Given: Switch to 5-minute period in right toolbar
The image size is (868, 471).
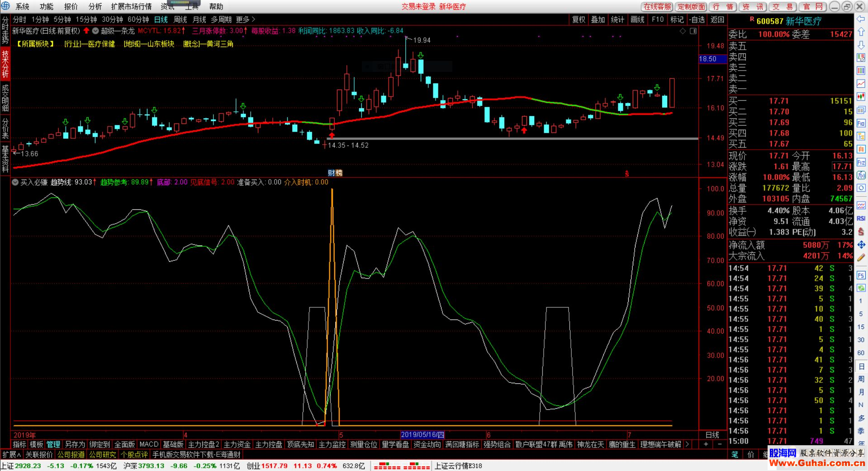Looking at the screenshot, I should pyautogui.click(x=861, y=314).
